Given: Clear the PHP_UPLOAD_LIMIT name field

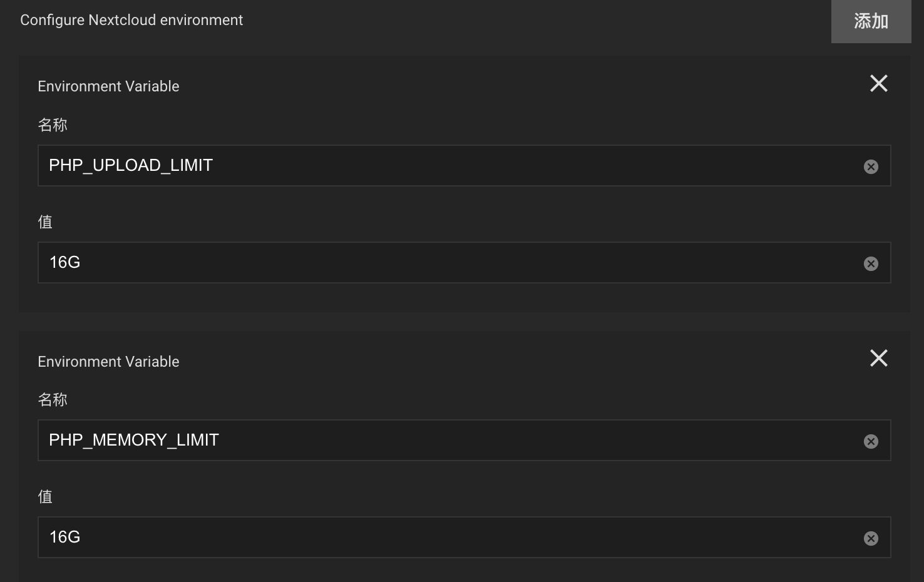Looking at the screenshot, I should click(871, 166).
